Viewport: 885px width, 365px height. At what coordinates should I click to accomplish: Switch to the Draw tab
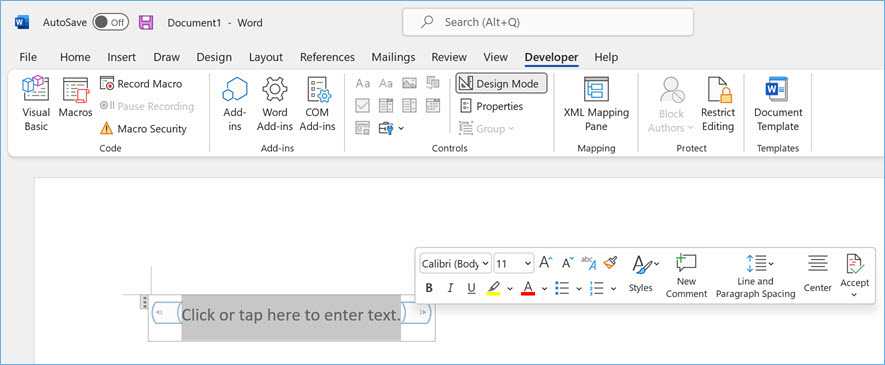click(167, 57)
